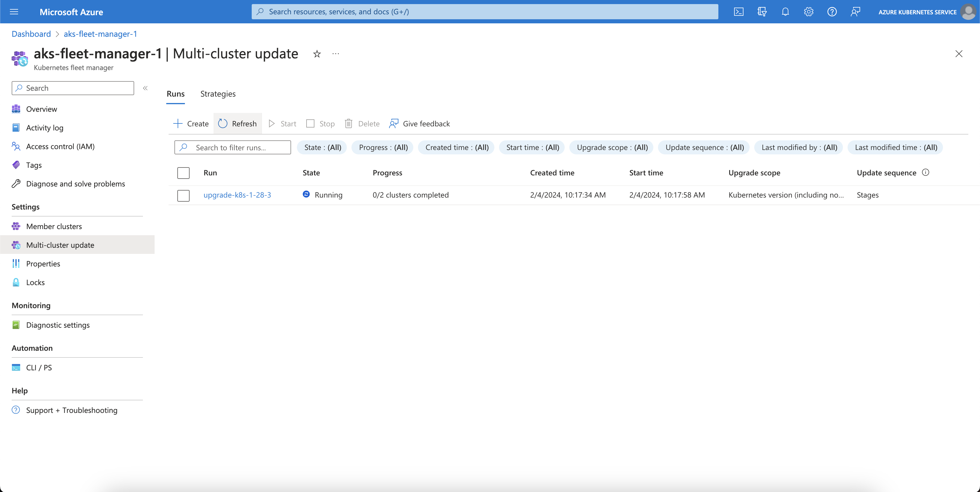Open Member clusters in sidebar
The height and width of the screenshot is (492, 980).
tap(54, 226)
